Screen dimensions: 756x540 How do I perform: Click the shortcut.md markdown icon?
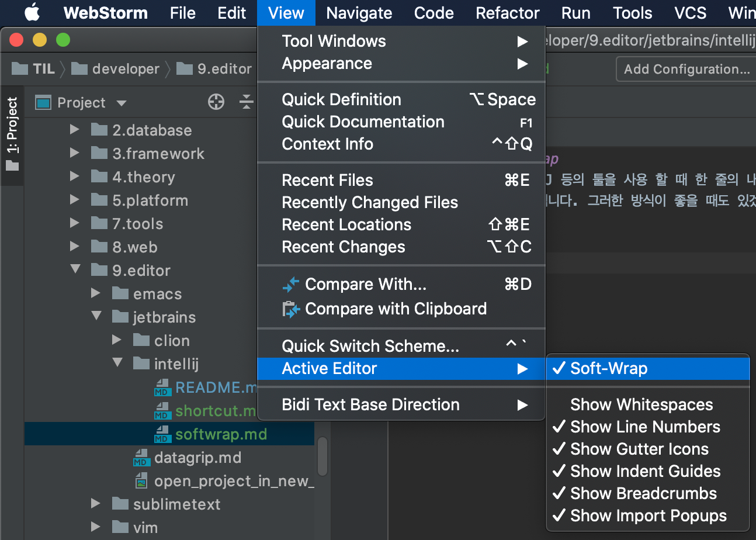(162, 411)
